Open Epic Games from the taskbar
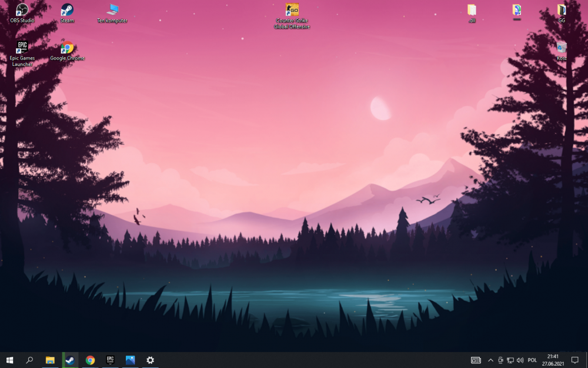Viewport: 588px width, 368px height. [x=110, y=360]
